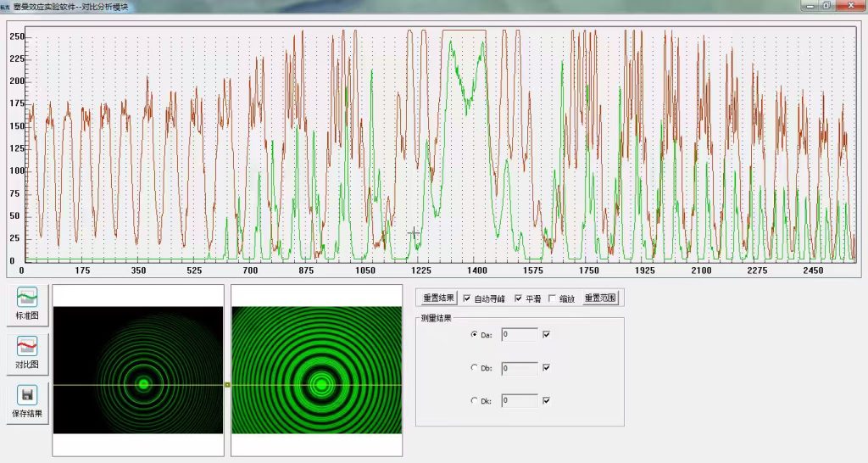Image resolution: width=868 pixels, height=463 pixels.
Task: Uncheck the checkbox beside the Da field
Action: [x=547, y=334]
